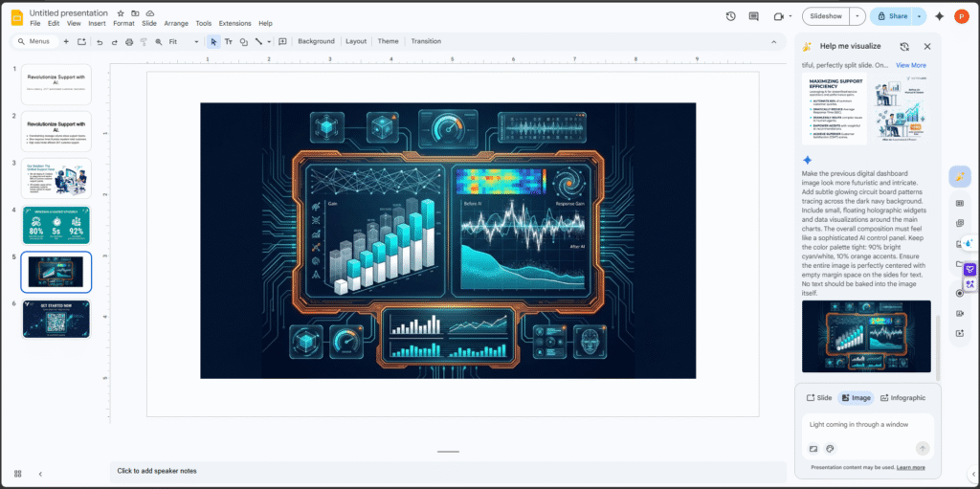Select slide 4 thumbnail in filmstrip

pyautogui.click(x=56, y=226)
